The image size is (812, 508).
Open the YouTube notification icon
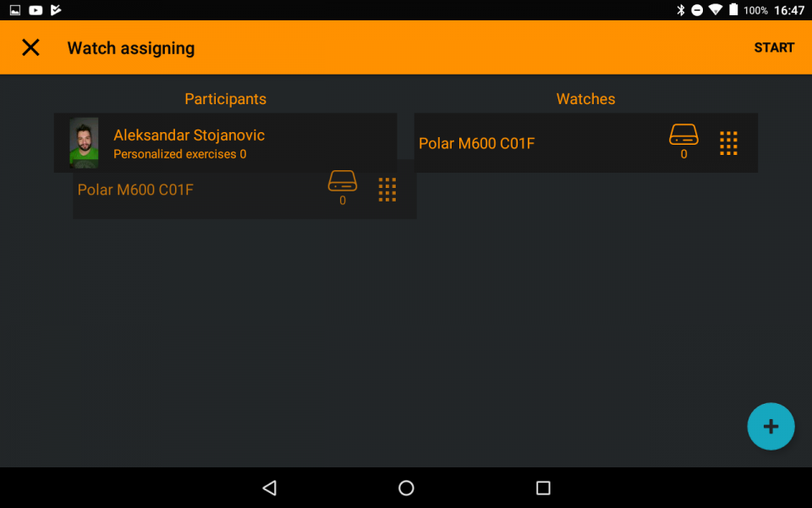click(36, 10)
